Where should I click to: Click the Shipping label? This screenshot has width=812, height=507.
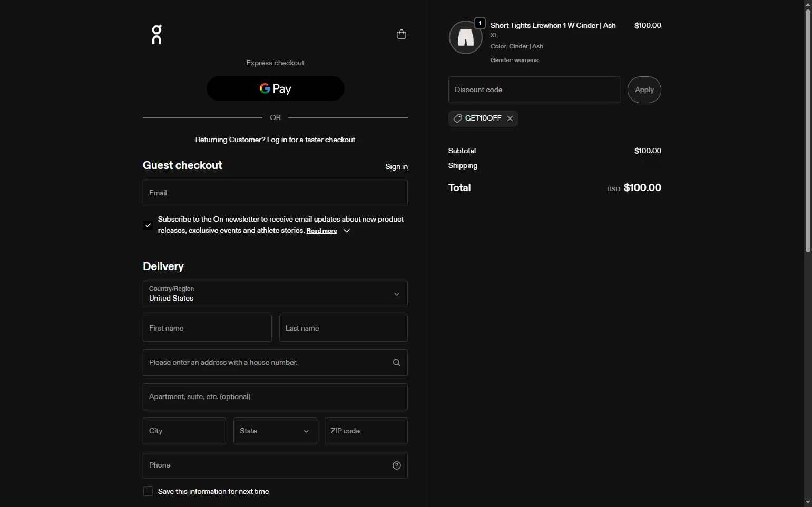click(463, 165)
